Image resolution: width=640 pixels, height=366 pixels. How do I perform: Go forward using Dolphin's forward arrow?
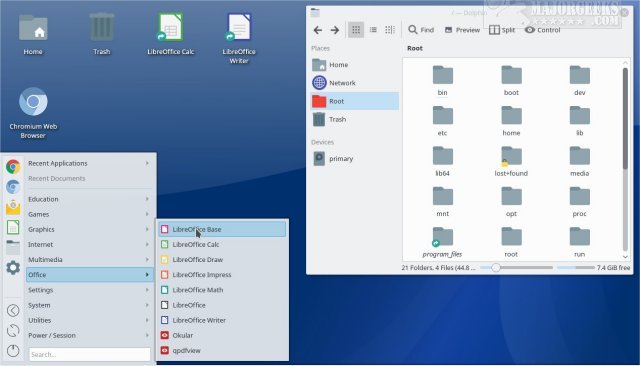335,30
